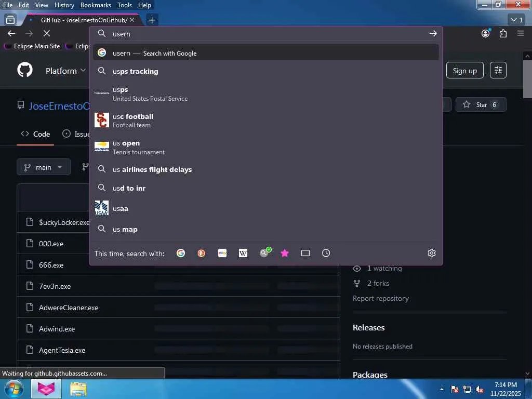The image size is (532, 399).
Task: Select 'usern — Search with Google' suggestion
Action: (266, 53)
